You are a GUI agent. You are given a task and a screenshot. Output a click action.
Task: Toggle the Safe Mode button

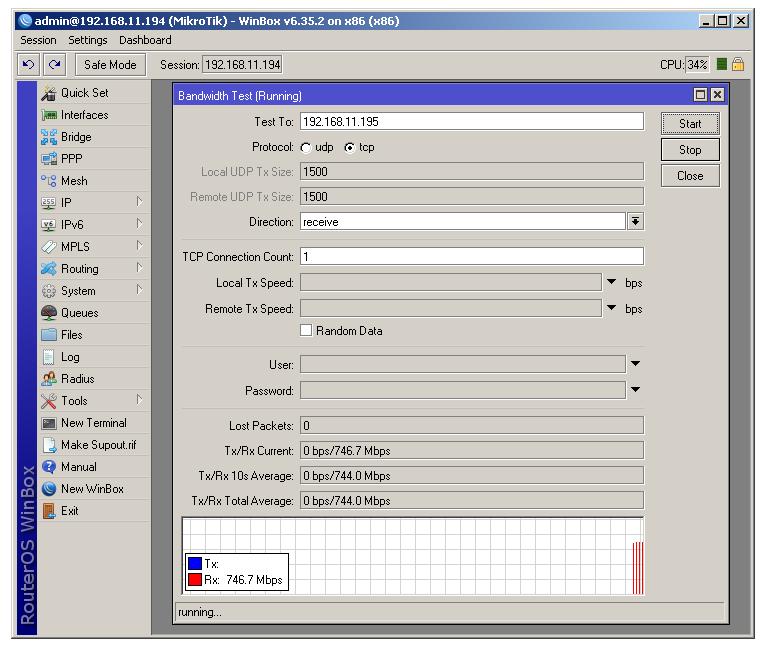[110, 65]
